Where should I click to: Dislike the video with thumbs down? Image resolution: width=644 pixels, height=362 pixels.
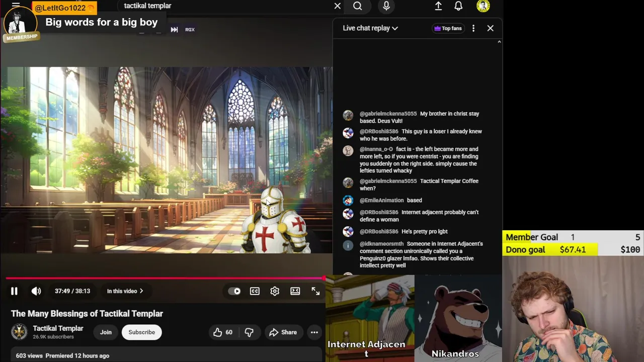pyautogui.click(x=249, y=332)
